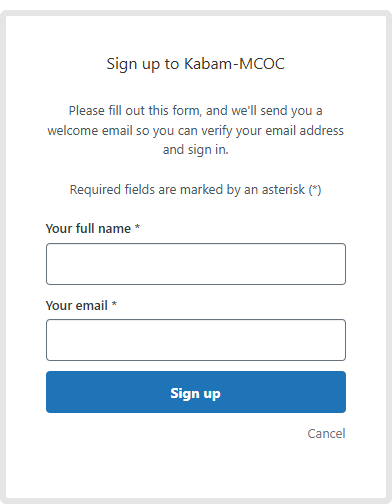Click the 'Required fields are marked' notice

click(x=196, y=190)
